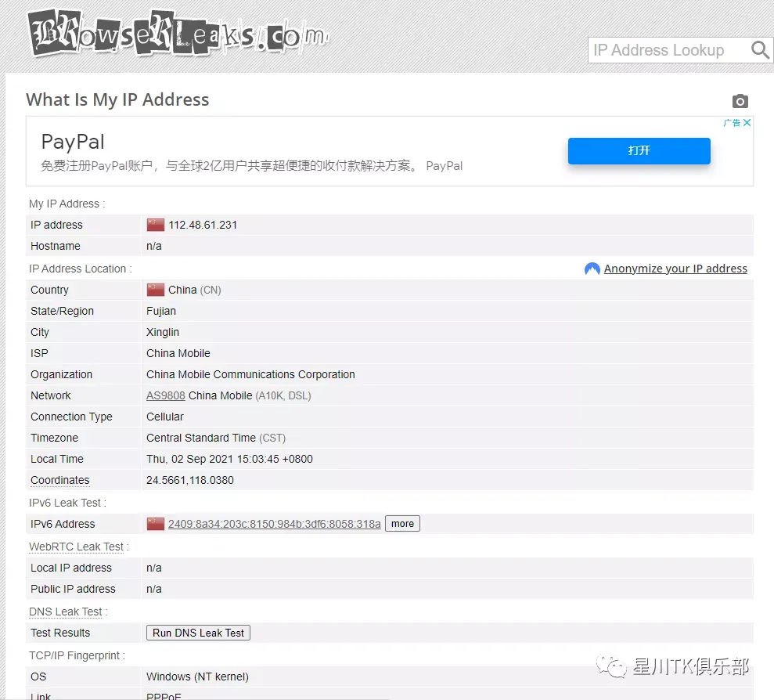
Task: Click TCP/IP Fingerprint heading
Action: 77,655
